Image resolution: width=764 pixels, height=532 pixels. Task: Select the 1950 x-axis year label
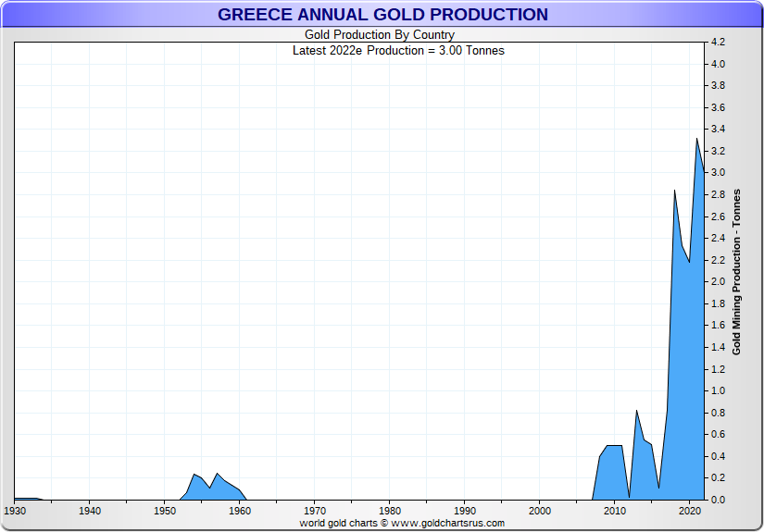[x=165, y=511]
